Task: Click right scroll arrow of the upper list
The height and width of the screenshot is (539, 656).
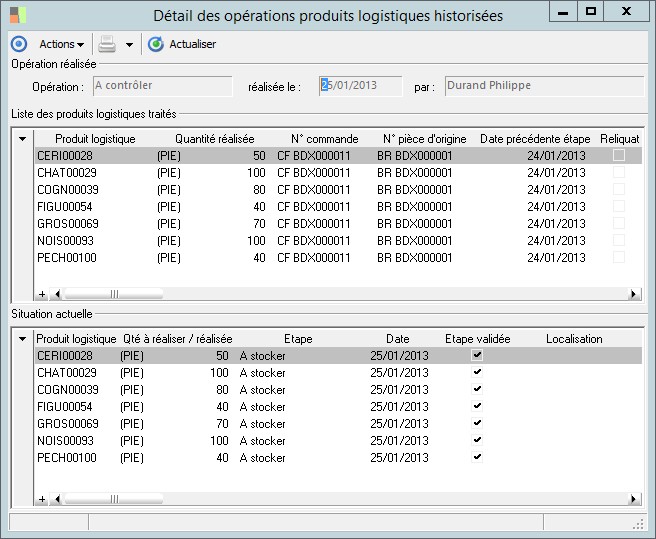Action: [634, 294]
